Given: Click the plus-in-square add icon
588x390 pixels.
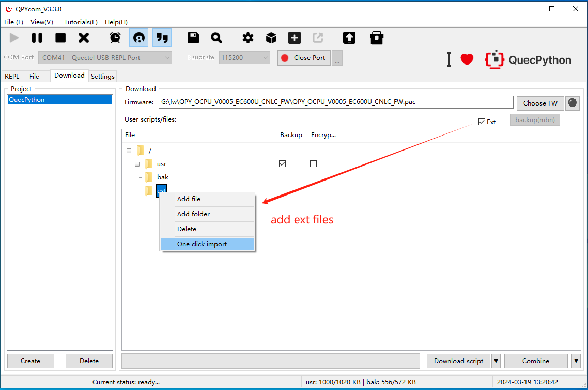Looking at the screenshot, I should (295, 38).
